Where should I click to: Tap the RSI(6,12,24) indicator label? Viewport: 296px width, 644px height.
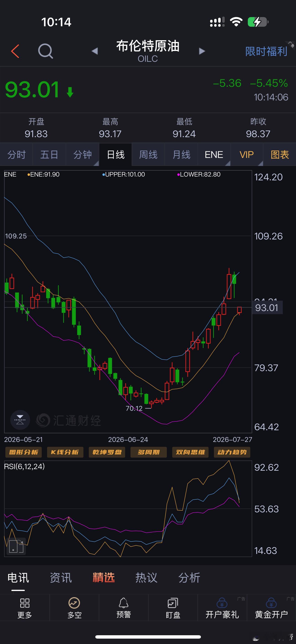(x=24, y=467)
